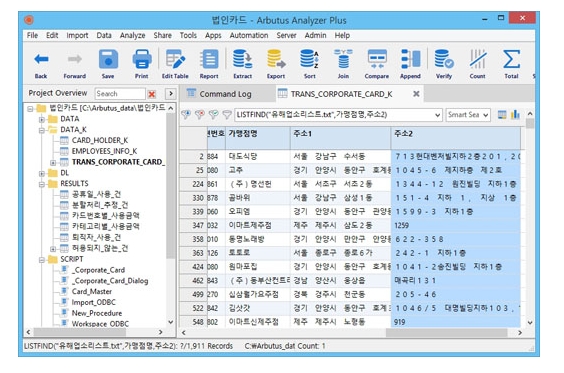Screen dimensions: 564x373
Task: Switch to the Command Log tab
Action: pyautogui.click(x=225, y=94)
